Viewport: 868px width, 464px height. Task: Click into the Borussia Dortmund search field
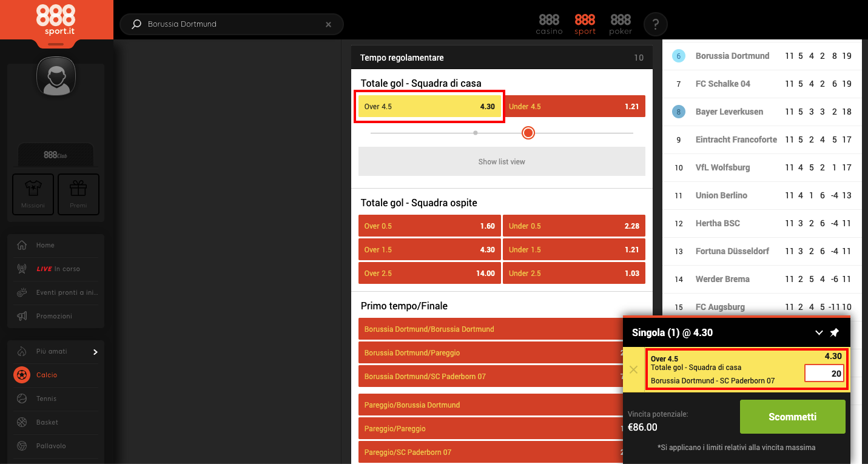(232, 24)
